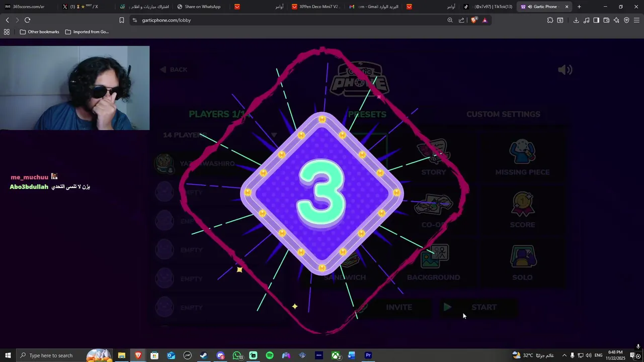Open the taskbar volume speaker icon
644x362 pixels.
point(588,355)
